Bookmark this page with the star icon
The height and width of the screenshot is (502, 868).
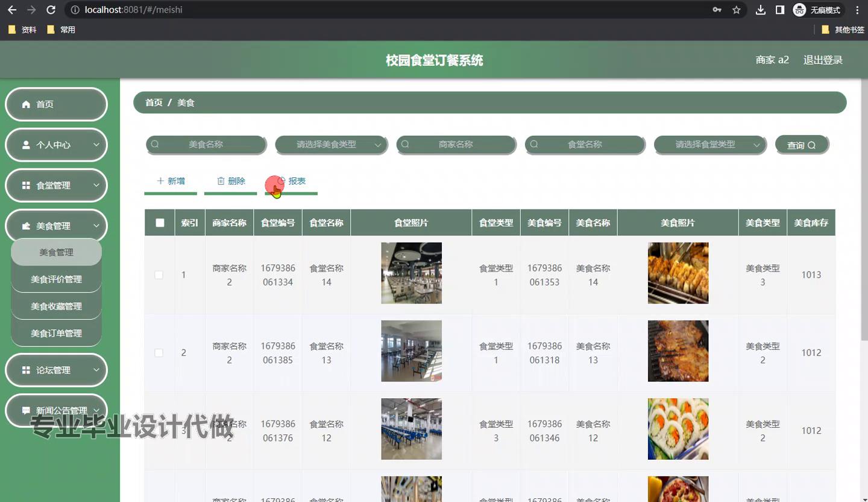[736, 10]
